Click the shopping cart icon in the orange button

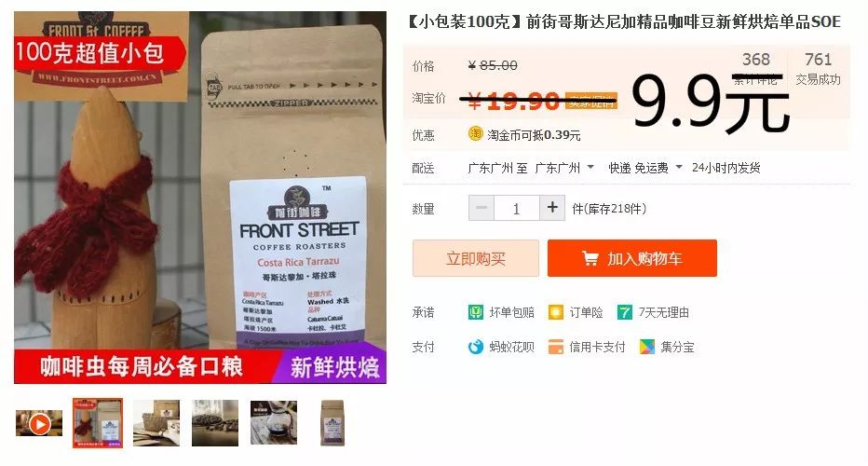click(590, 258)
